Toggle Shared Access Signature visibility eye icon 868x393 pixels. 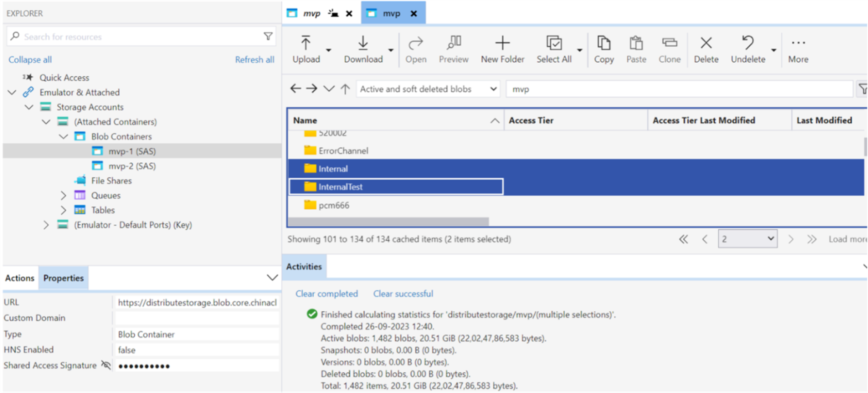[x=106, y=365]
